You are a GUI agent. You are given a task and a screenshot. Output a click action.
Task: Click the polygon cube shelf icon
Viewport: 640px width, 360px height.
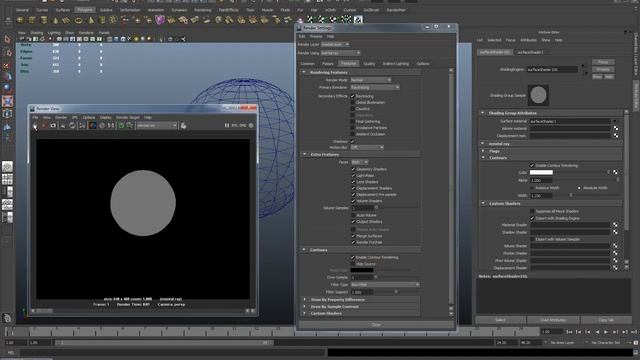point(32,20)
